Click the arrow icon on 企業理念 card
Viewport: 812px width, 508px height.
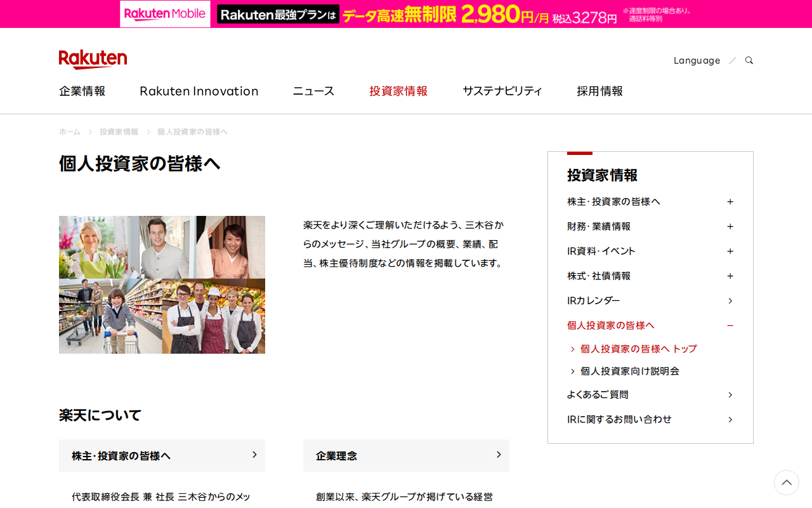[499, 455]
